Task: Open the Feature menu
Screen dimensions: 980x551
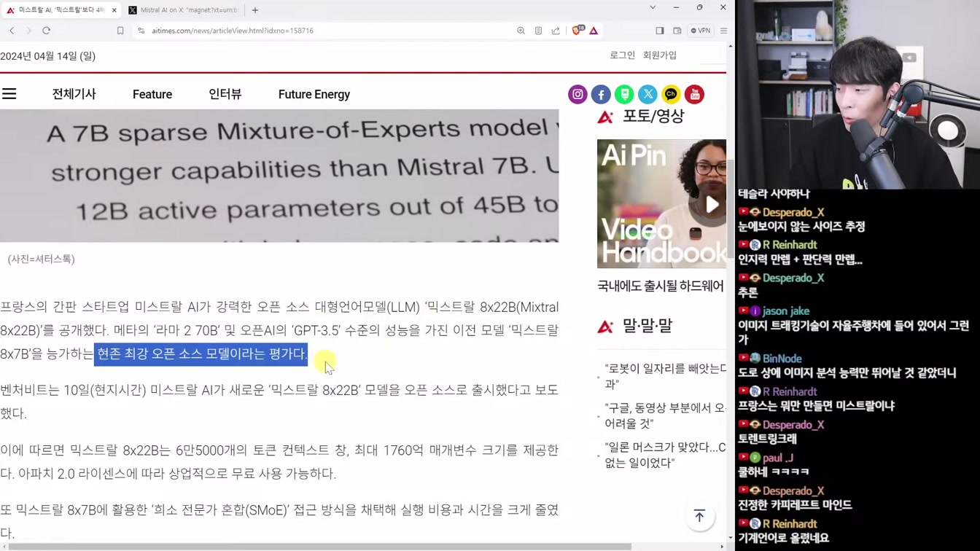Action: coord(152,94)
